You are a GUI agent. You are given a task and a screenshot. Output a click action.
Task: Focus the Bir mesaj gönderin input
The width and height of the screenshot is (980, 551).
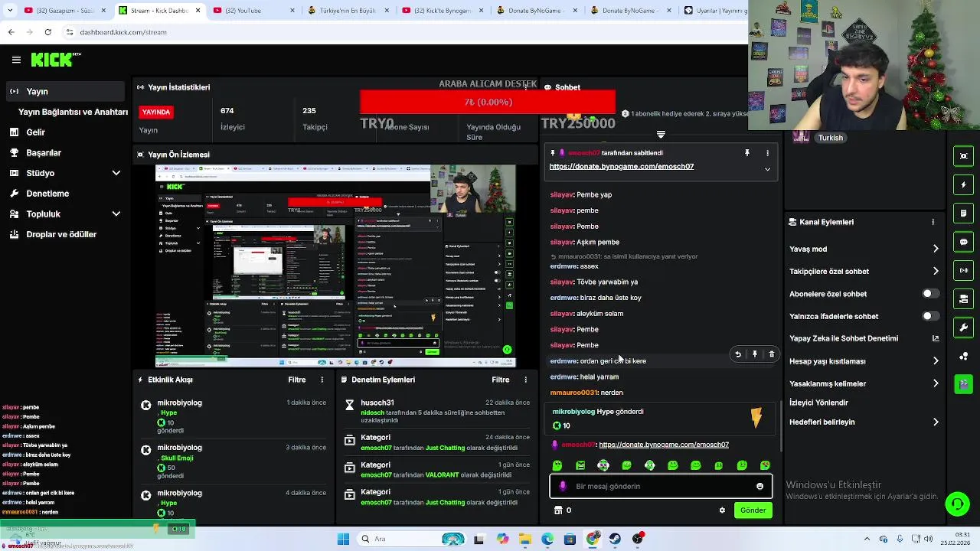point(661,486)
